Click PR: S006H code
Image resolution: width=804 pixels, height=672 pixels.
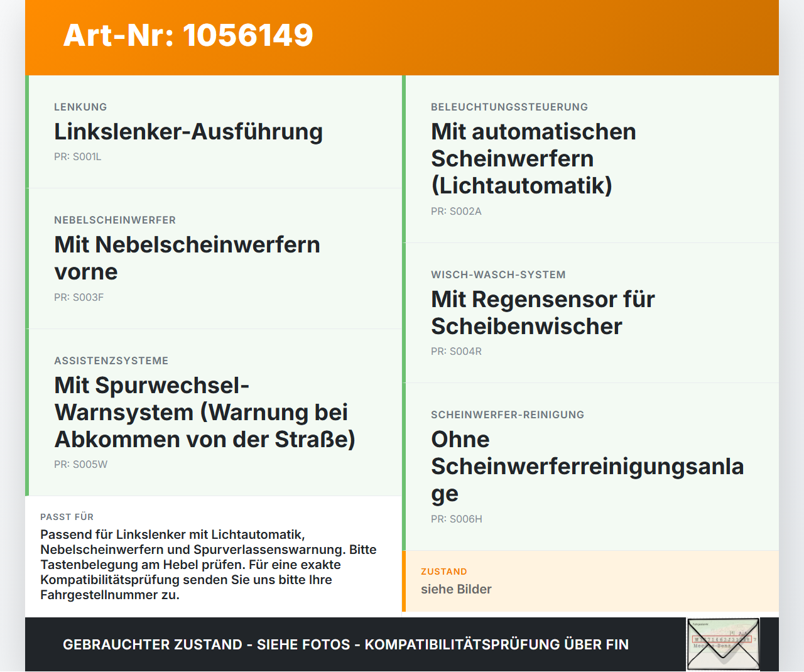pos(457,519)
